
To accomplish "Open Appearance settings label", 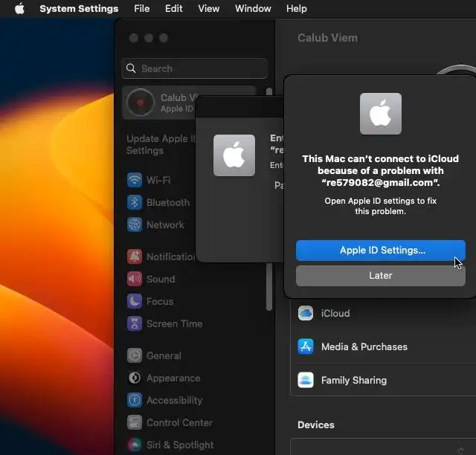I will click(x=173, y=378).
